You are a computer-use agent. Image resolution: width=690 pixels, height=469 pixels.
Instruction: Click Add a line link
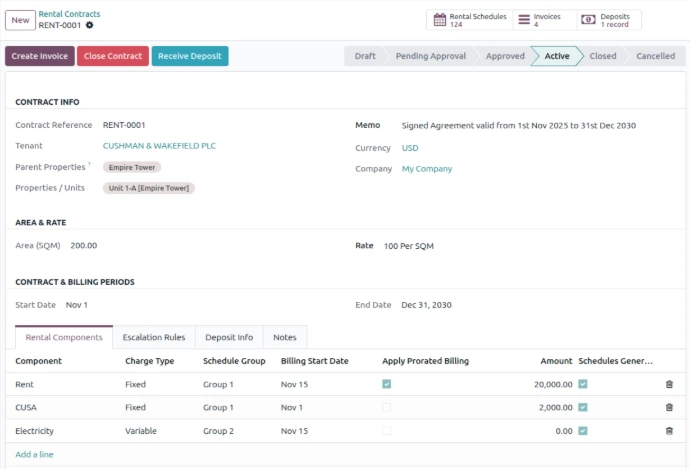(x=35, y=454)
